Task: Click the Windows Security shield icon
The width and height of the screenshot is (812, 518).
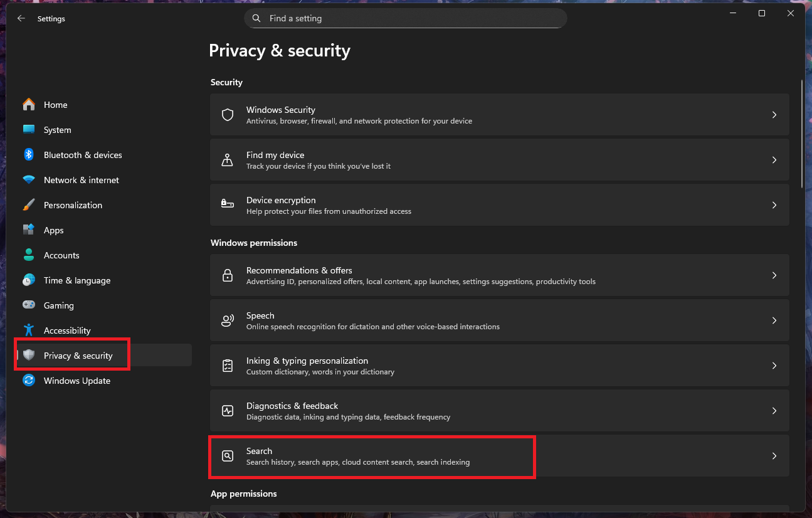Action: (x=228, y=115)
